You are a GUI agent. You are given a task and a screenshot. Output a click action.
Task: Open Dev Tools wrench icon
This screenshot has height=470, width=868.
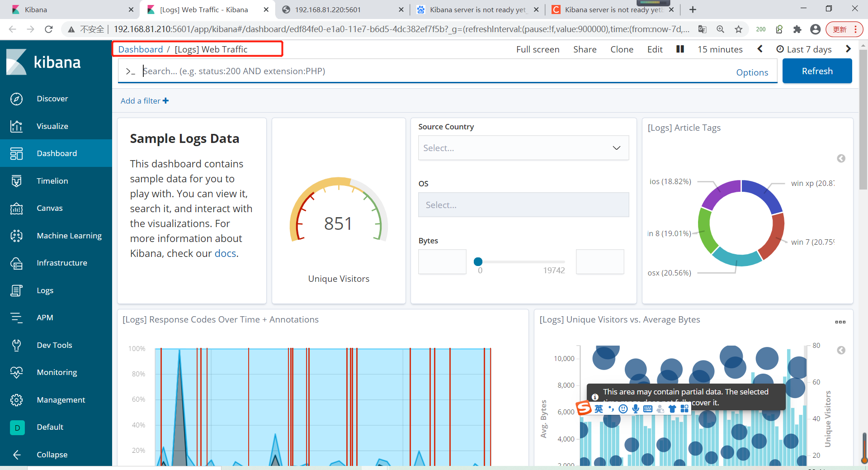(17, 345)
